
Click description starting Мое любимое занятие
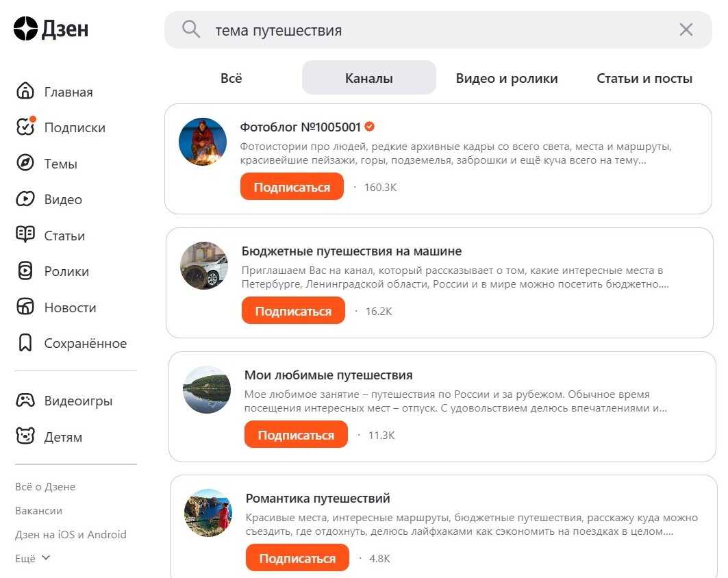[455, 401]
